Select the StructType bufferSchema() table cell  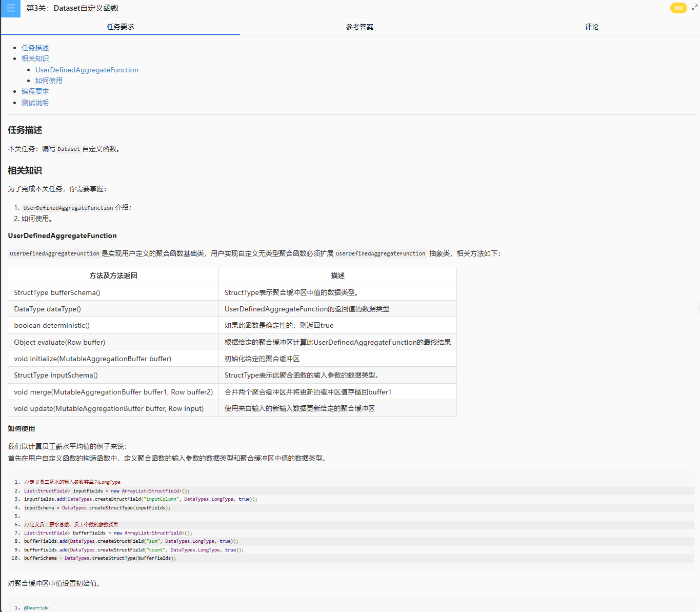pyautogui.click(x=57, y=292)
